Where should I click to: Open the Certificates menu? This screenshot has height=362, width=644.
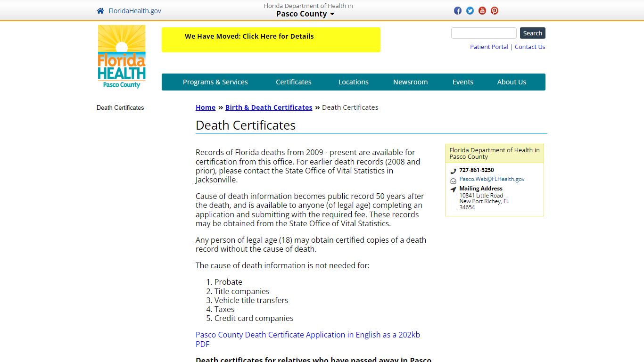point(294,82)
